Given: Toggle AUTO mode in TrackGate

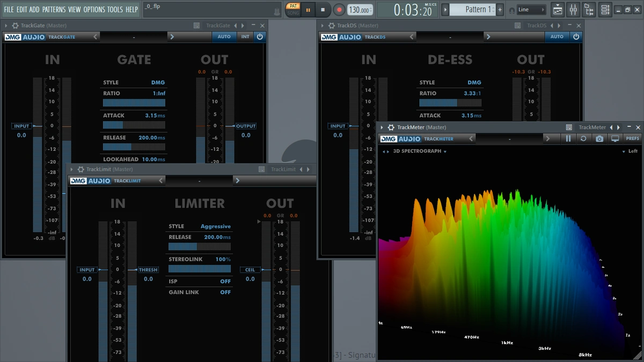Looking at the screenshot, I should click(224, 36).
